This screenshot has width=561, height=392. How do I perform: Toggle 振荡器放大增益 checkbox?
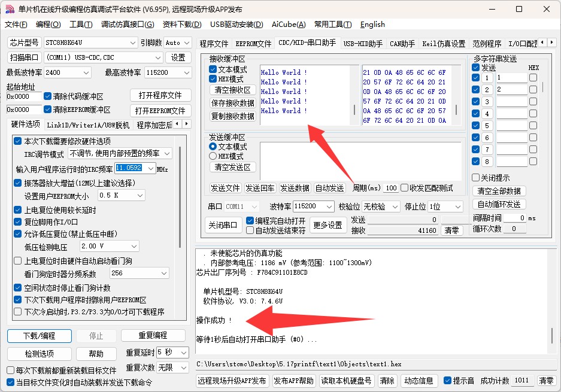click(x=17, y=183)
